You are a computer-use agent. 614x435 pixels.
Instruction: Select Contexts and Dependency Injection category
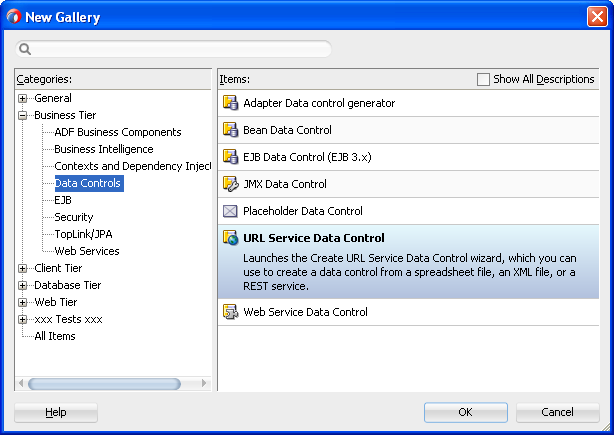pos(132,166)
